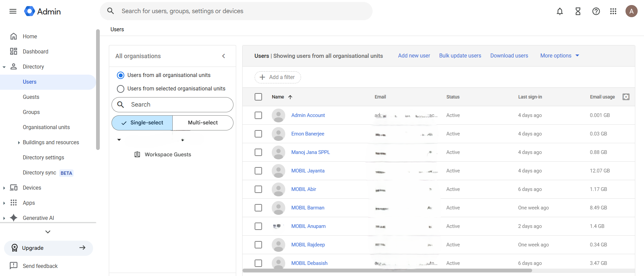Collapse the root organisation tree arrow
The image size is (644, 276).
(119, 140)
